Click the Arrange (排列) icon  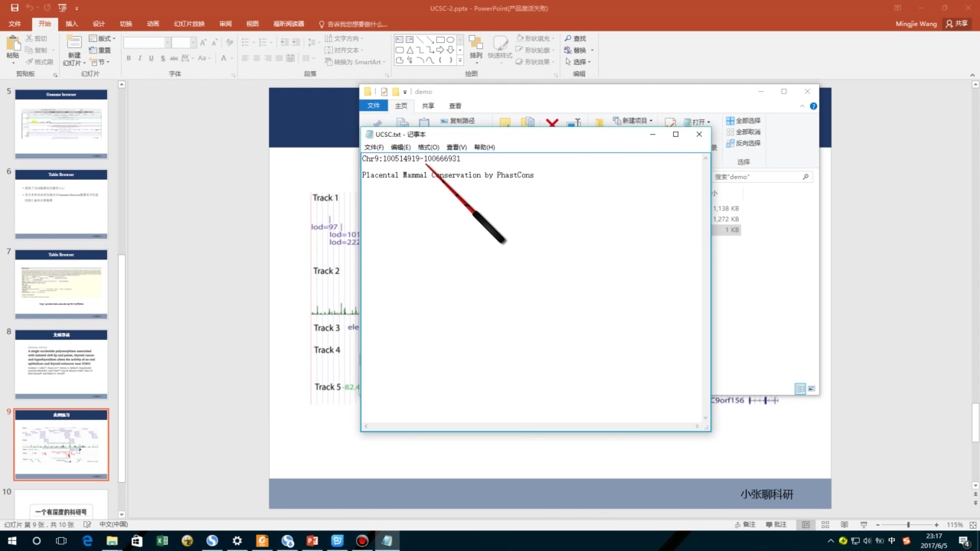click(475, 43)
